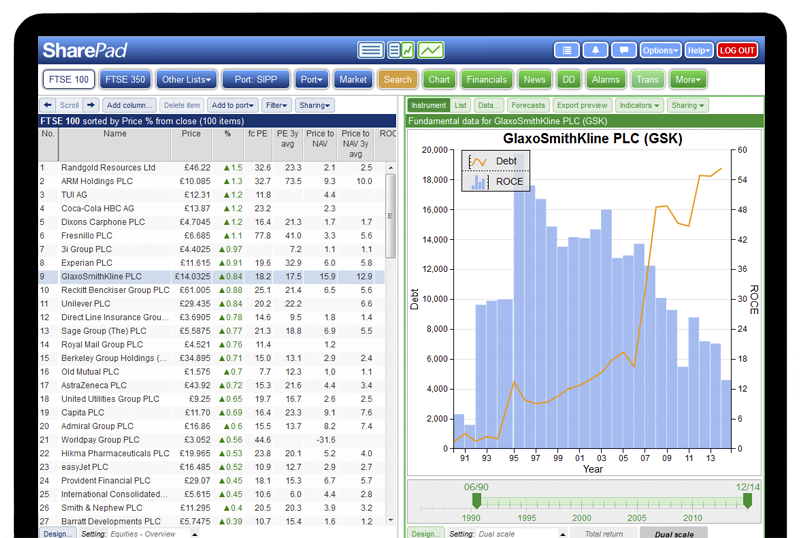800x538 pixels.
Task: Click the LOG OUT button
Action: (738, 50)
